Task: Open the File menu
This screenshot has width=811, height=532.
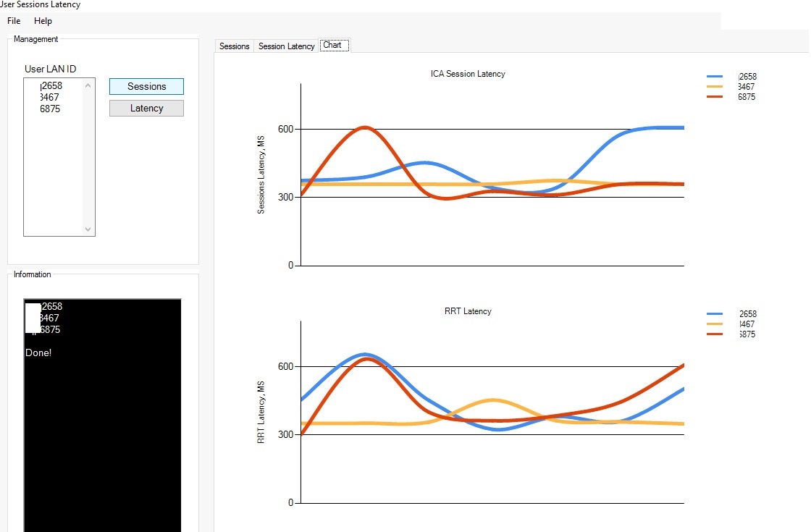Action: click(14, 21)
